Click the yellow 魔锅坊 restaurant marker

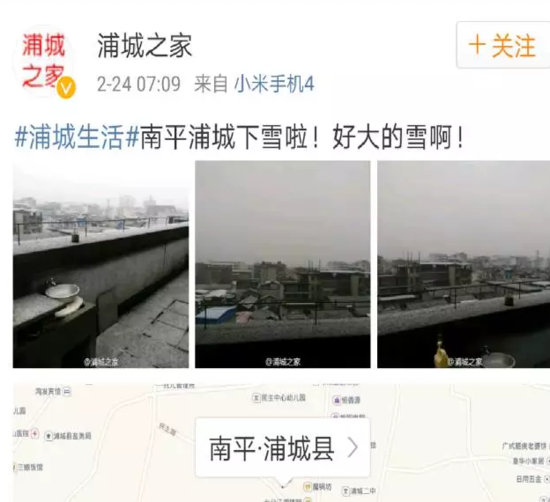click(307, 487)
